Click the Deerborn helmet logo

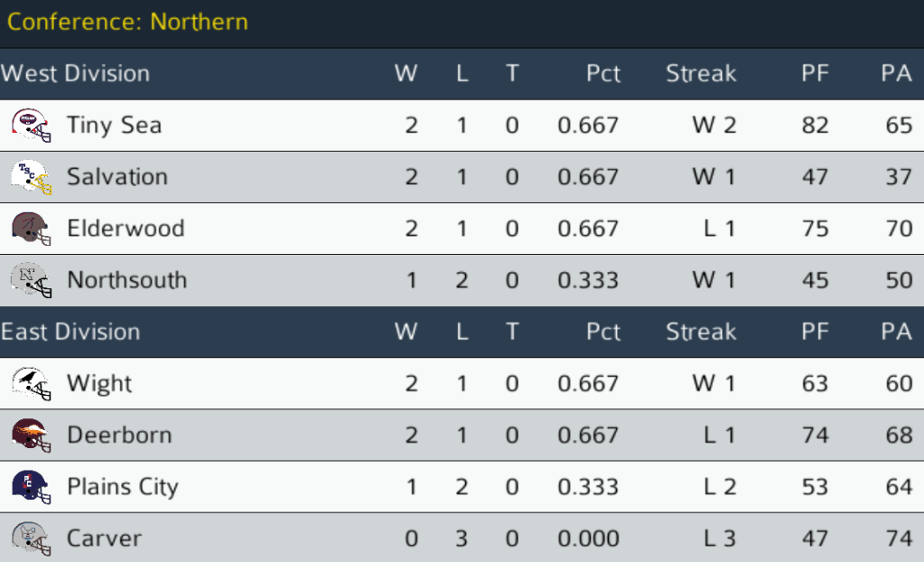32,435
